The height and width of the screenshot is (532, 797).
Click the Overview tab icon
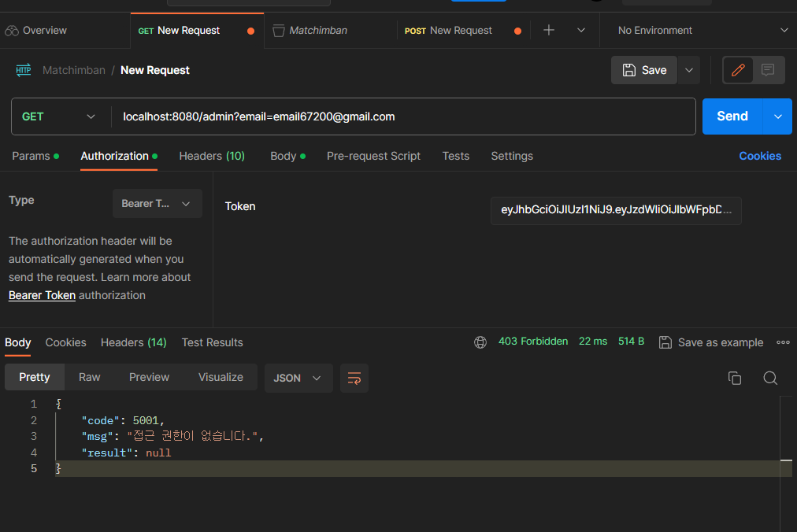pyautogui.click(x=12, y=31)
